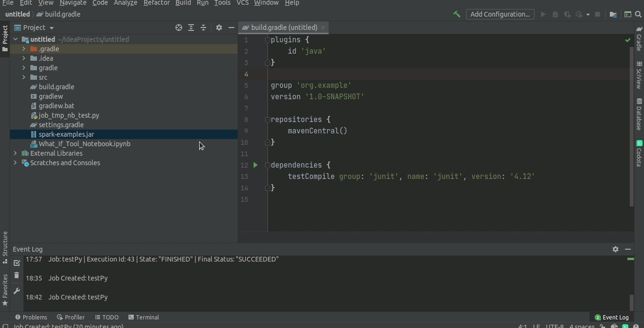
Task: Open Project panel gear options
Action: coord(219,28)
